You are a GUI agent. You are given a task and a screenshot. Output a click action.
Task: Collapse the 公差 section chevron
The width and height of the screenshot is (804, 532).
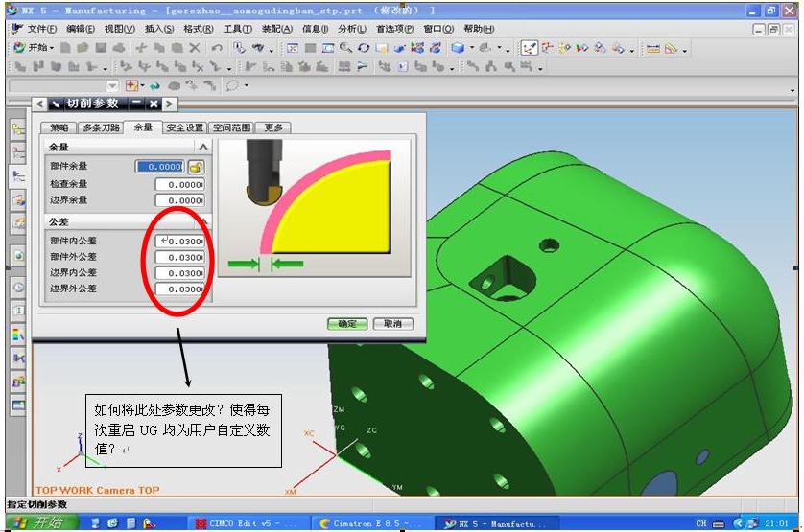[203, 221]
